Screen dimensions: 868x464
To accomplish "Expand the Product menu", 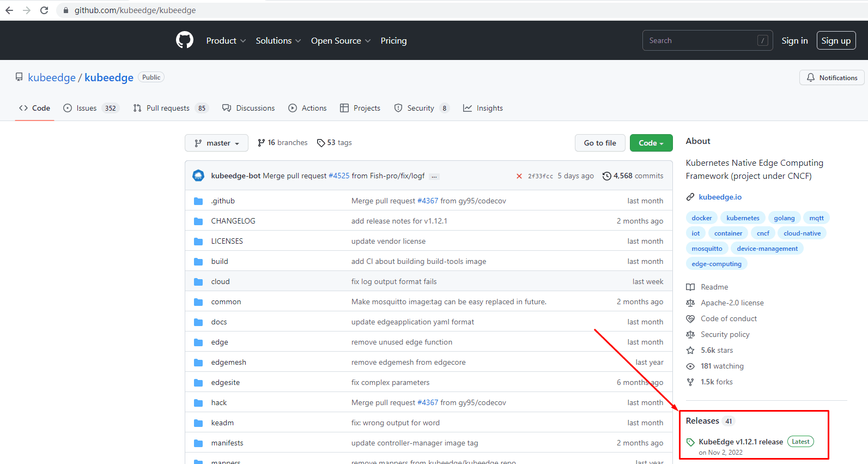I will pyautogui.click(x=226, y=41).
